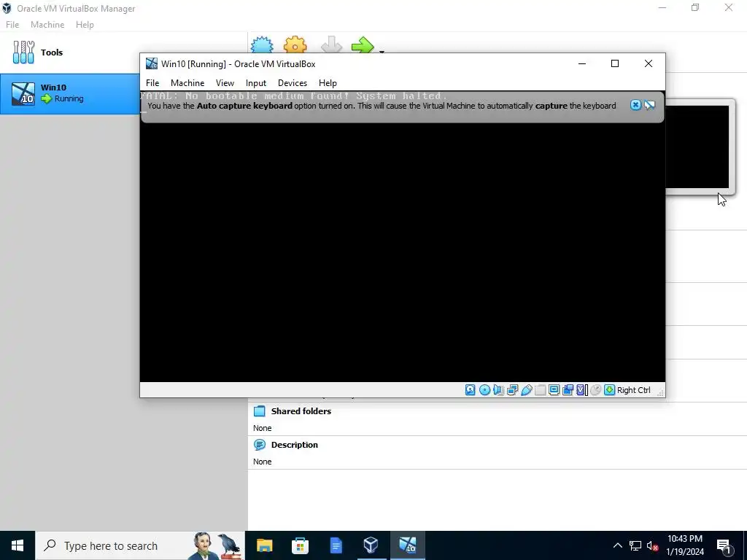Image resolution: width=747 pixels, height=560 pixels.
Task: Click the taskbar search box
Action: click(x=140, y=545)
